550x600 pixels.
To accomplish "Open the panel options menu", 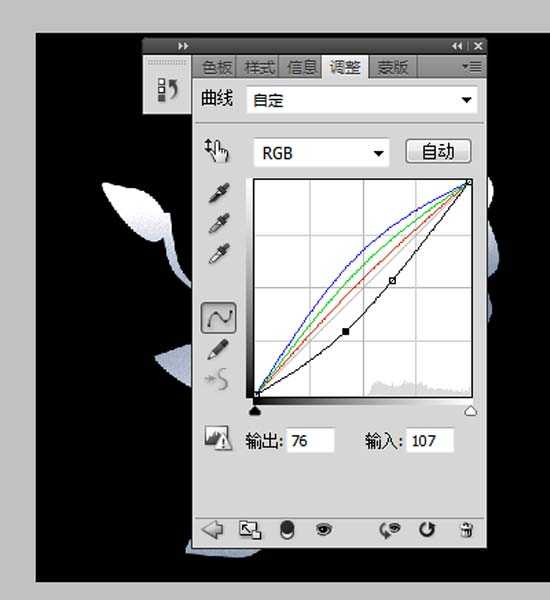I will 472,67.
